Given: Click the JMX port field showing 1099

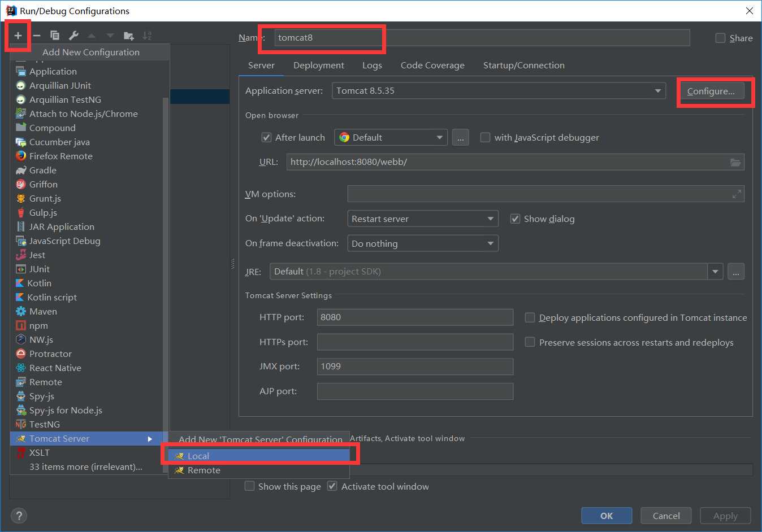Looking at the screenshot, I should coord(415,366).
